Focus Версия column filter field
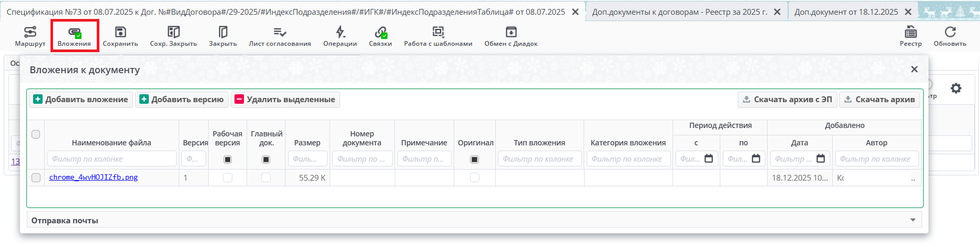The width and height of the screenshot is (980, 247). [193, 159]
